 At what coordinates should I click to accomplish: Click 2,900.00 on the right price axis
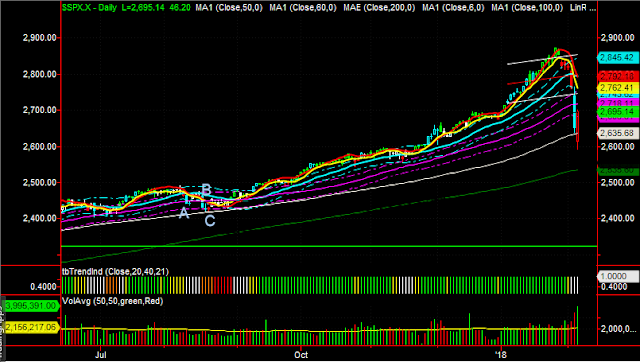click(x=617, y=38)
